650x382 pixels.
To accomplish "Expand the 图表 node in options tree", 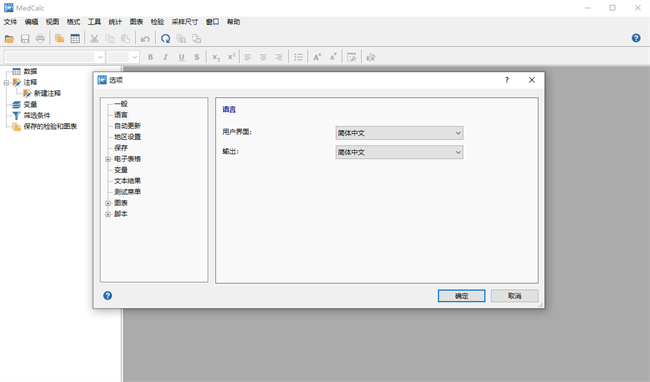I will tap(108, 203).
